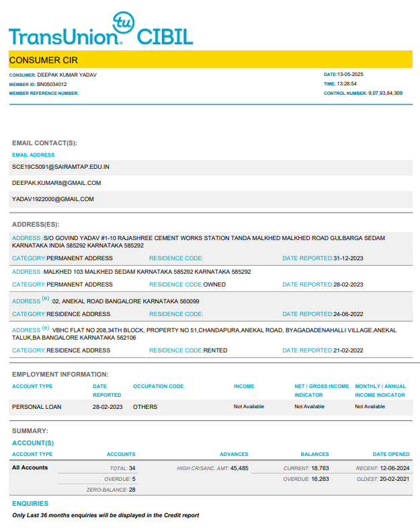Select residence code OWNED
This screenshot has width=420, height=530.
tap(214, 285)
